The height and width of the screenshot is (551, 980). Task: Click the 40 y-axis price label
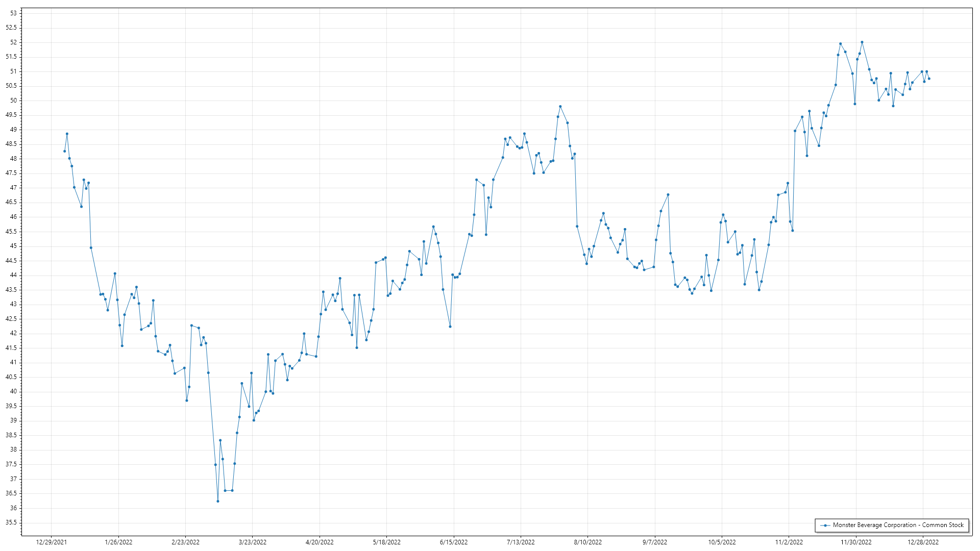(x=13, y=391)
